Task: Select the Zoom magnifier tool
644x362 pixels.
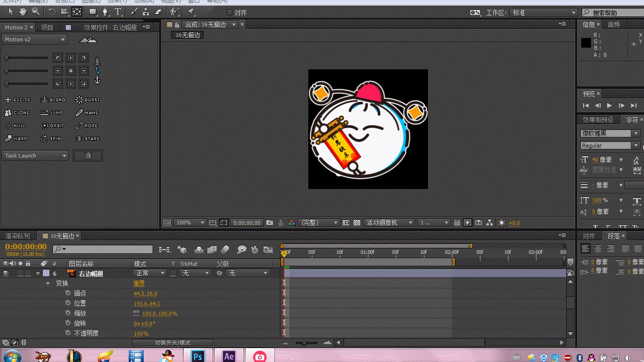Action: point(35,11)
